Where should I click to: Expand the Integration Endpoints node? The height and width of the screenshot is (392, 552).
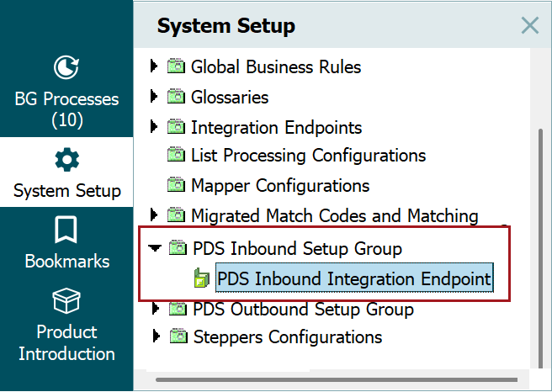(153, 126)
